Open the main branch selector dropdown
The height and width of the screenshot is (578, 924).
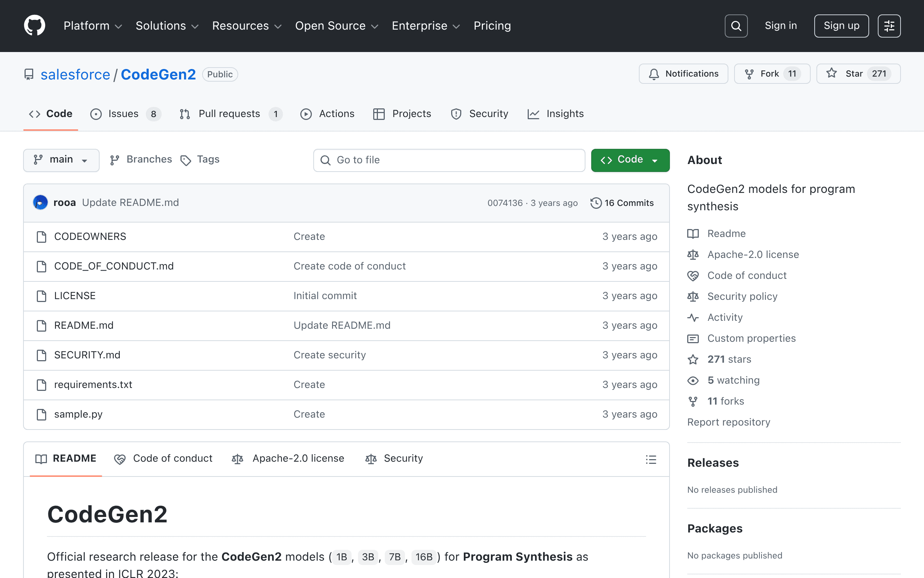[x=61, y=160]
